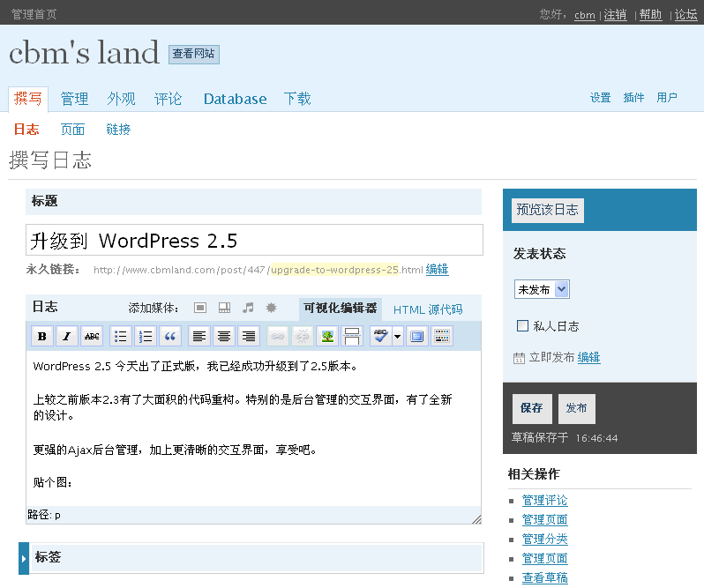This screenshot has height=588, width=704.
Task: Open the 撰写 main tab
Action: coord(28,99)
